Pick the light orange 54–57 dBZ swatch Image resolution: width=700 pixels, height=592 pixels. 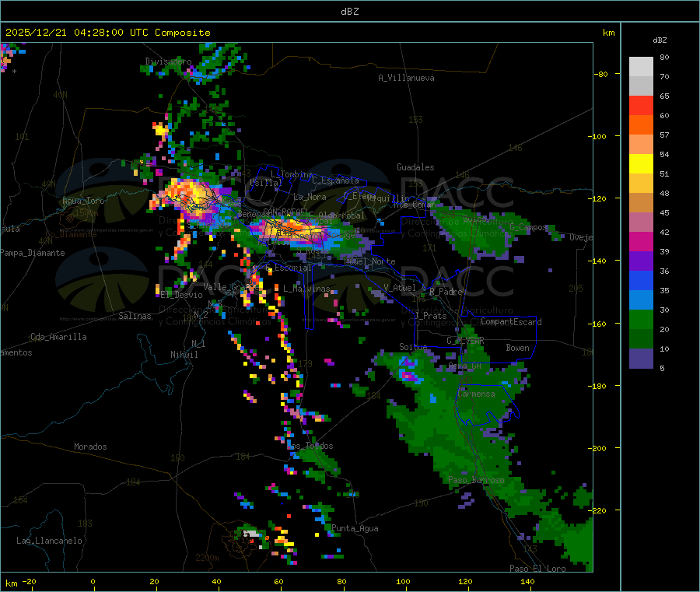641,144
